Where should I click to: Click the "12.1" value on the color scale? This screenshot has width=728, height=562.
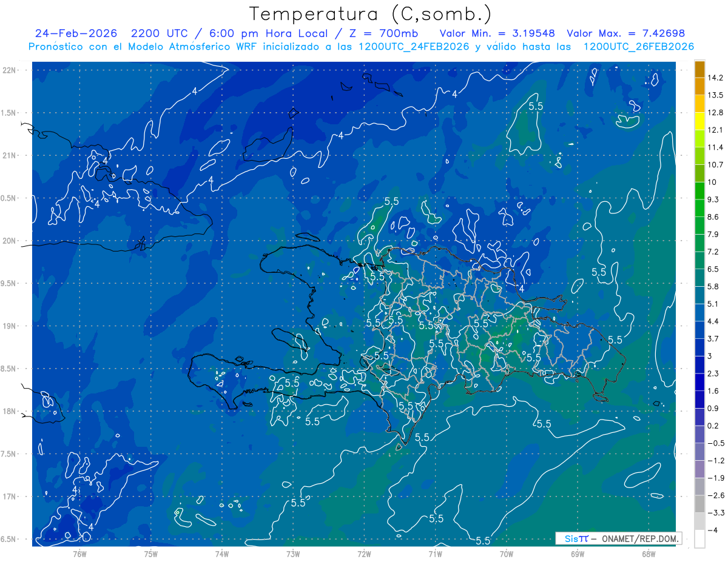[716, 130]
